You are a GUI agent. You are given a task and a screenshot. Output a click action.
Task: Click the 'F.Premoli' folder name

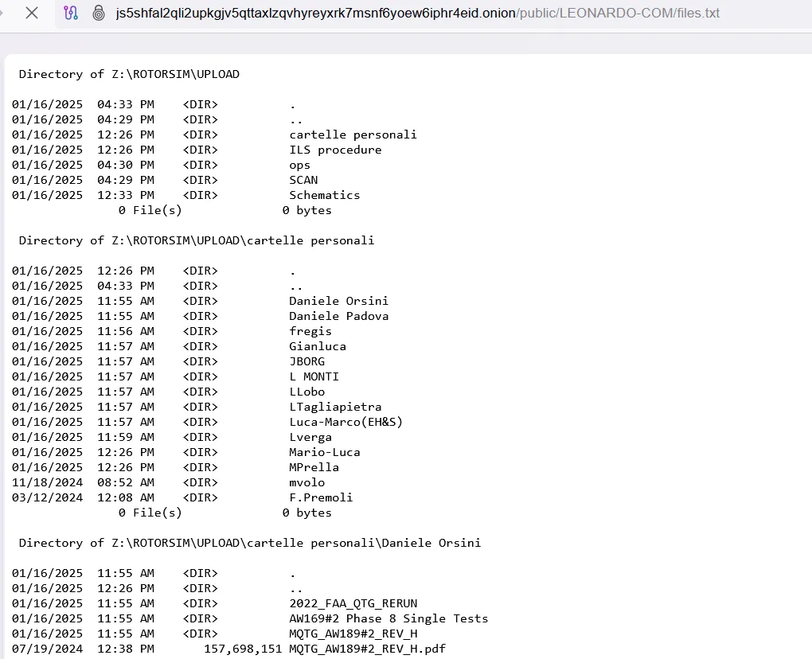tap(321, 497)
